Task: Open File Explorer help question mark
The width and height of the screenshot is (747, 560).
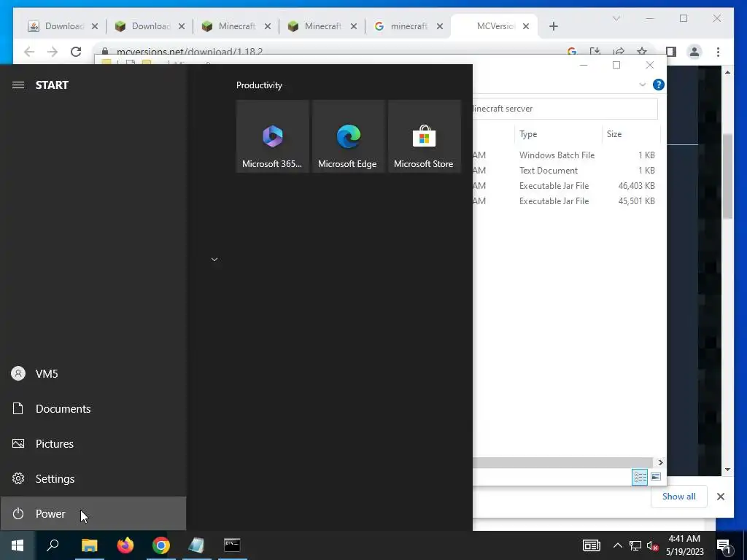Action: point(659,85)
